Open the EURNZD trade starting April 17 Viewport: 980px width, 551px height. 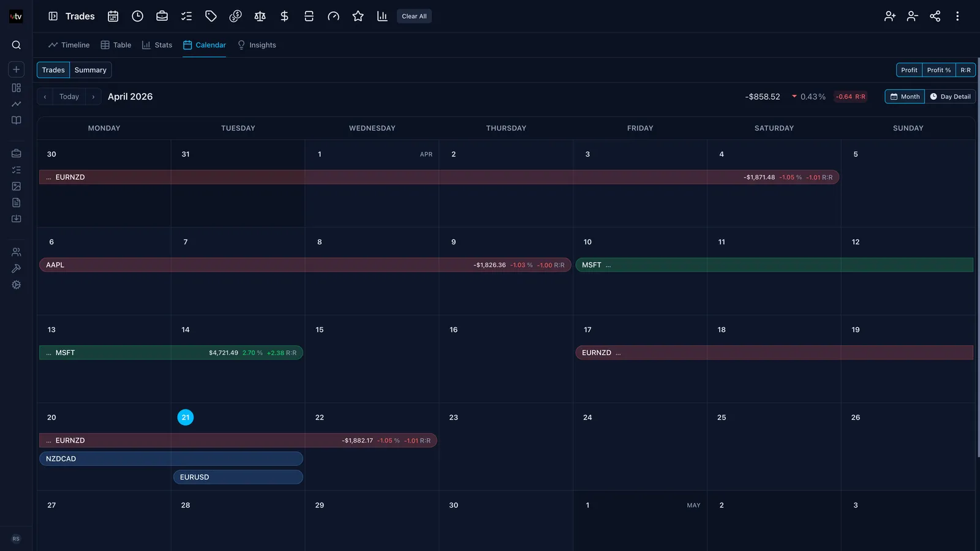point(774,353)
